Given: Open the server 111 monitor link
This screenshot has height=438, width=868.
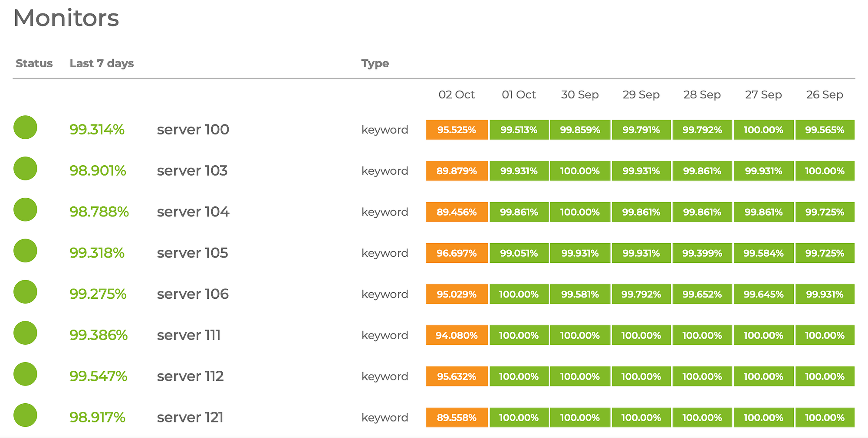Looking at the screenshot, I should 189,335.
